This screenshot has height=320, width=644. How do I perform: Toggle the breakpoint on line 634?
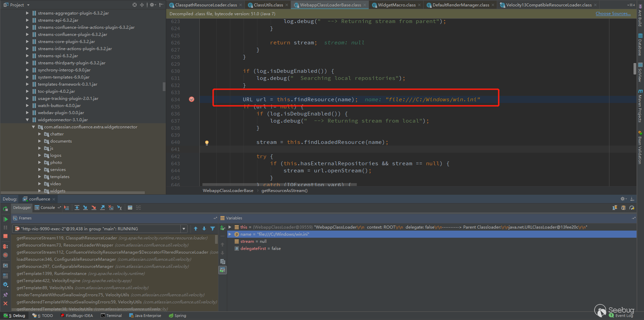click(x=192, y=99)
